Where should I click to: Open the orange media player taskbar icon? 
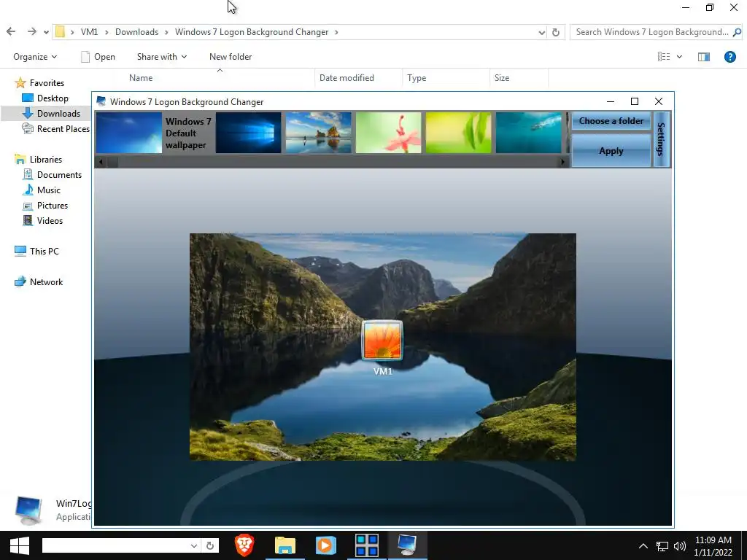[326, 545]
